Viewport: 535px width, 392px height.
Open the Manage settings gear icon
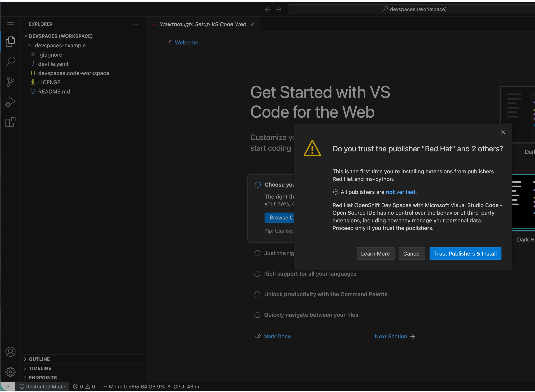click(10, 372)
